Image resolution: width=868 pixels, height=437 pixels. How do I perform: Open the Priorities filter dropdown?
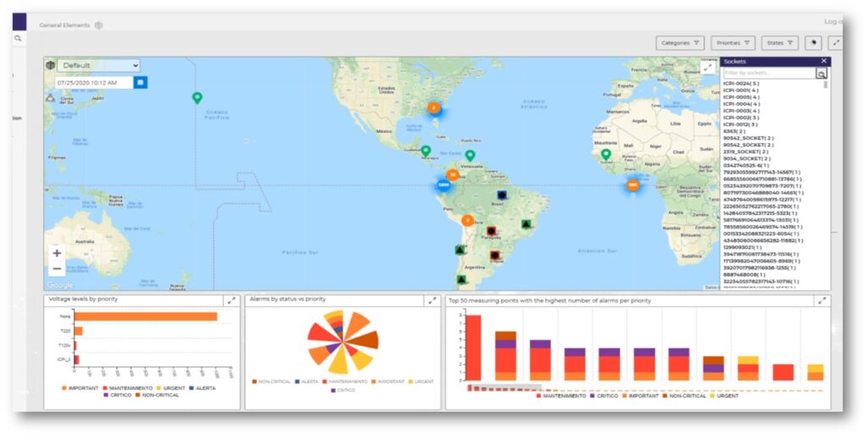pyautogui.click(x=734, y=42)
